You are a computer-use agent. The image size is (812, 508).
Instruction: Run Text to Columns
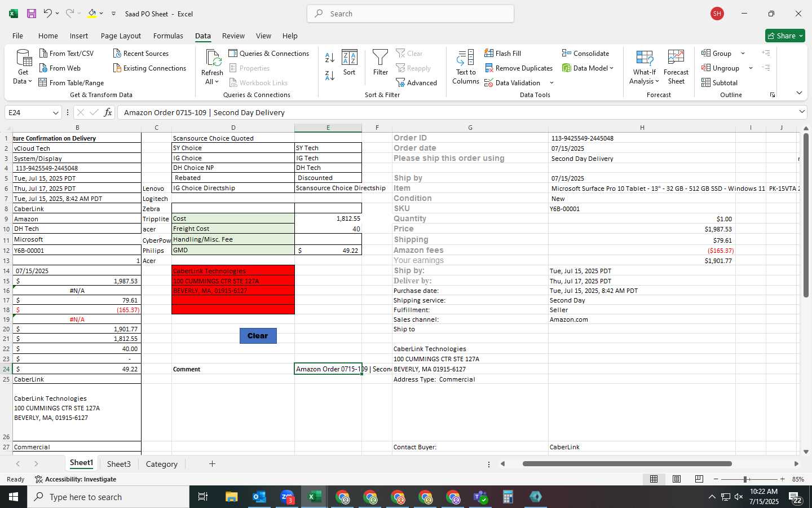point(466,67)
